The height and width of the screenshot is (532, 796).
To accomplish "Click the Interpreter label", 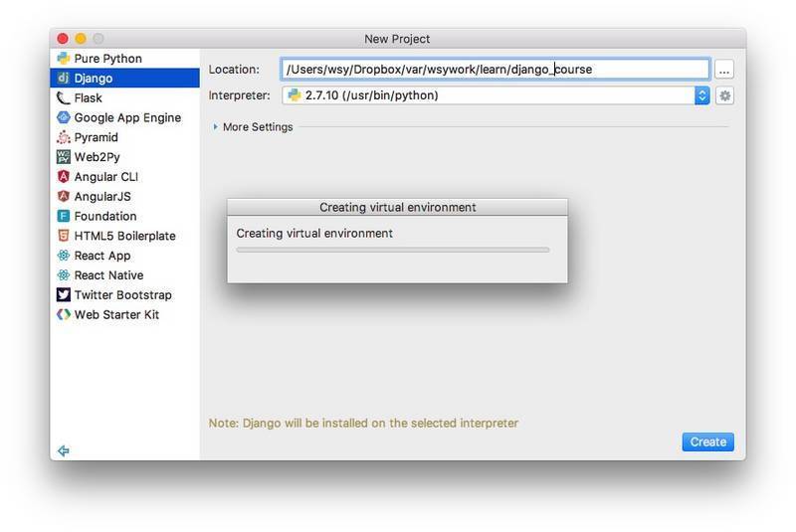I will coord(239,95).
